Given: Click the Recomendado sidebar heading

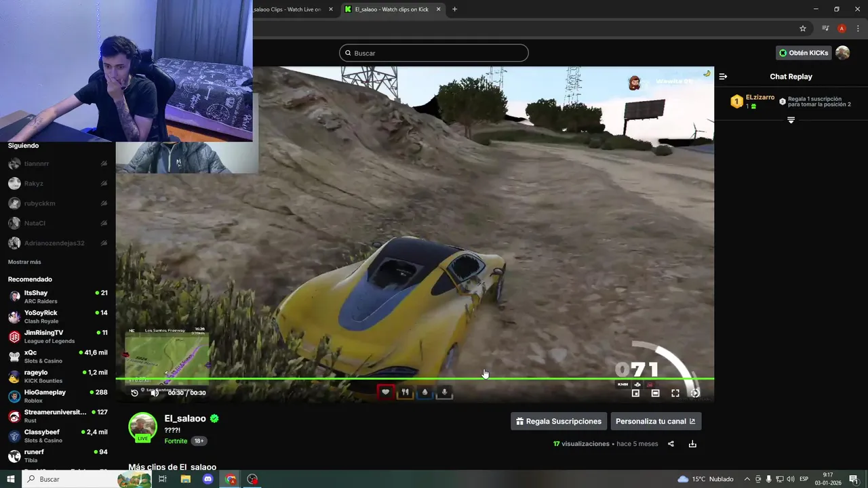Looking at the screenshot, I should 30,279.
